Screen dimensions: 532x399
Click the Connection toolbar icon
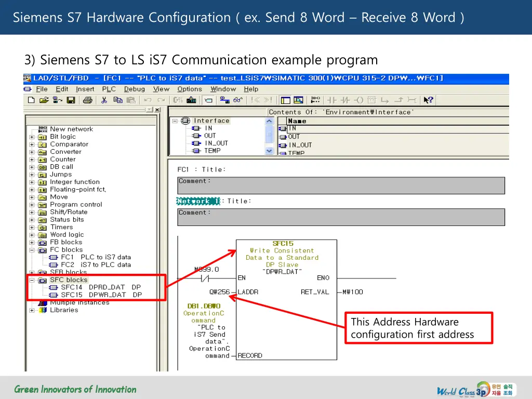click(412, 100)
